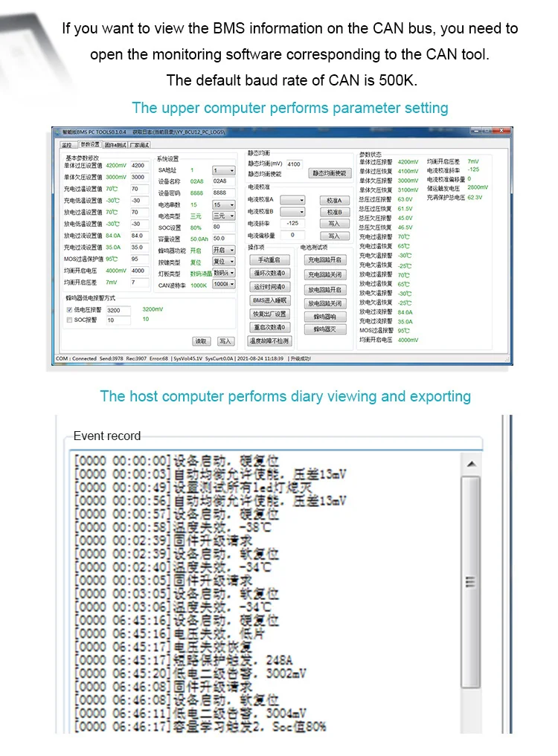
Task: Open the 电流校准B dropdown
Action: click(292, 212)
